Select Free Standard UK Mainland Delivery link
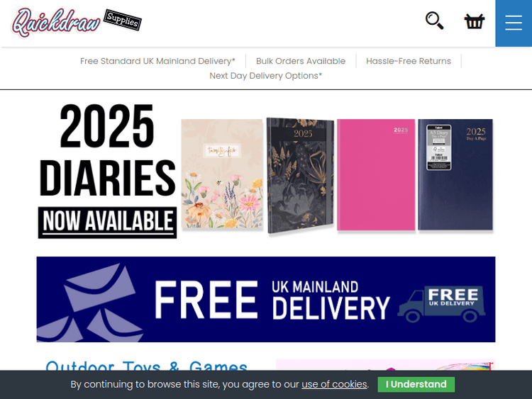The image size is (532, 399). click(x=157, y=61)
